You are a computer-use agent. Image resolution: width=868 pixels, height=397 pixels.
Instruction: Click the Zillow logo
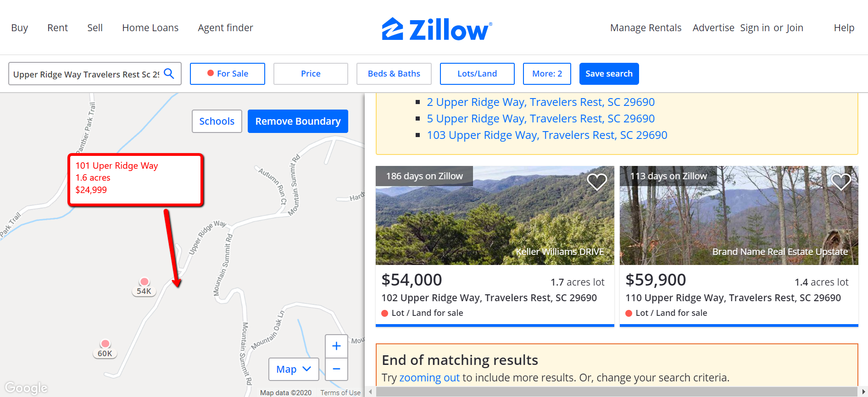click(437, 29)
